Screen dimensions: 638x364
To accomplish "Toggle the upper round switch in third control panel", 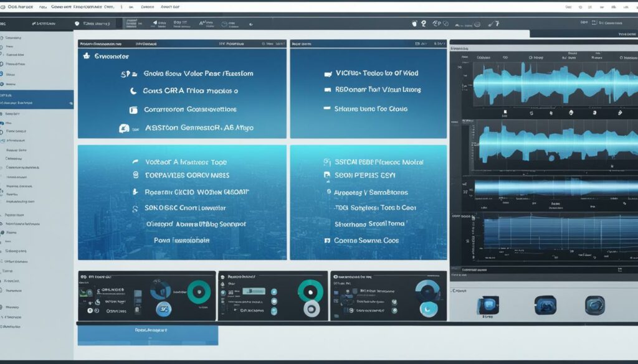I will tap(394, 302).
